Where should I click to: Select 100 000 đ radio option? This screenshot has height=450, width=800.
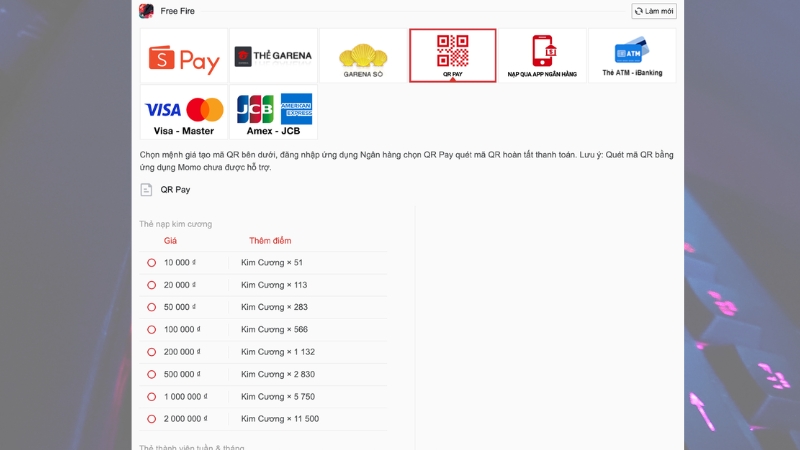(x=152, y=330)
